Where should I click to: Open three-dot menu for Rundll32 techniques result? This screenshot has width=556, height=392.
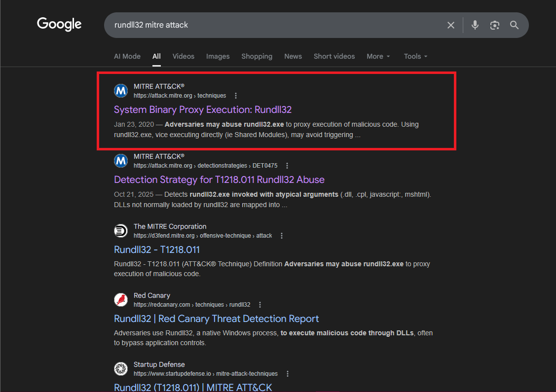(236, 96)
